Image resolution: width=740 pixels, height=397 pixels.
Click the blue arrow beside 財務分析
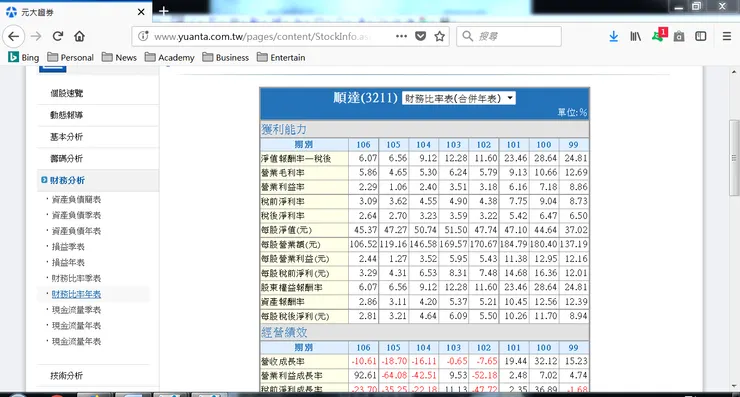(x=44, y=180)
